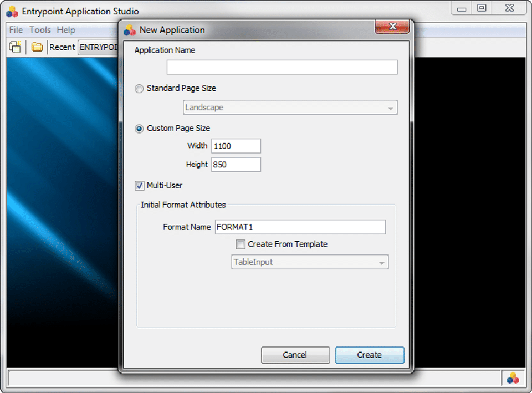Screen dimensions: 532x393
Task: Open the File menu
Action: click(16, 30)
